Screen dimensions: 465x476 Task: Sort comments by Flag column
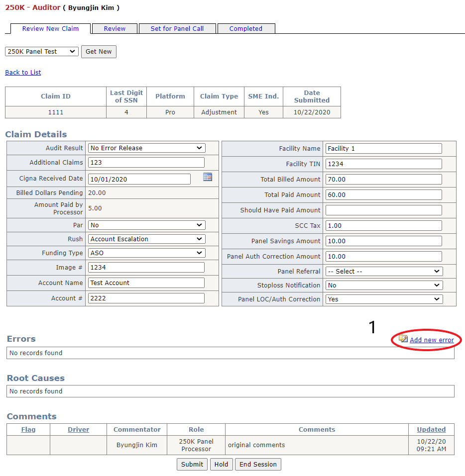28,430
